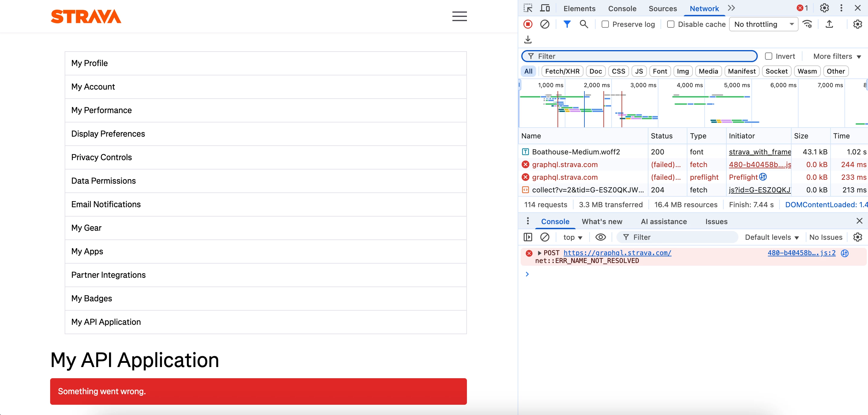Clear the network log
This screenshot has height=415, width=868.
545,24
